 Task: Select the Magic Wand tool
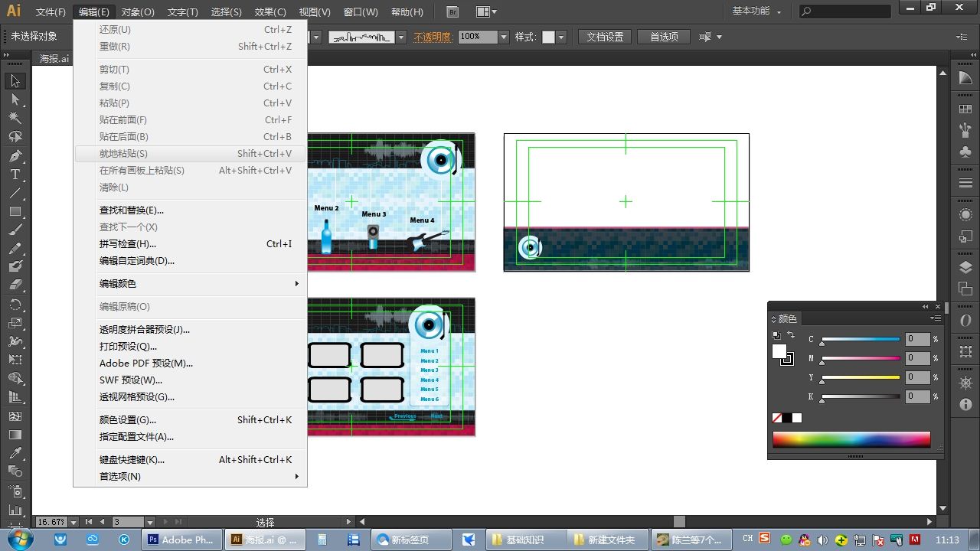(x=15, y=118)
